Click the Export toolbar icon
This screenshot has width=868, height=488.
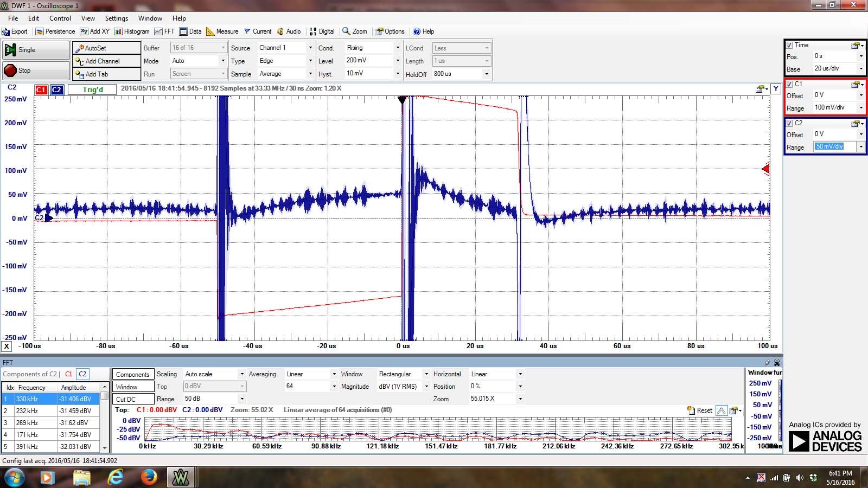(x=15, y=31)
